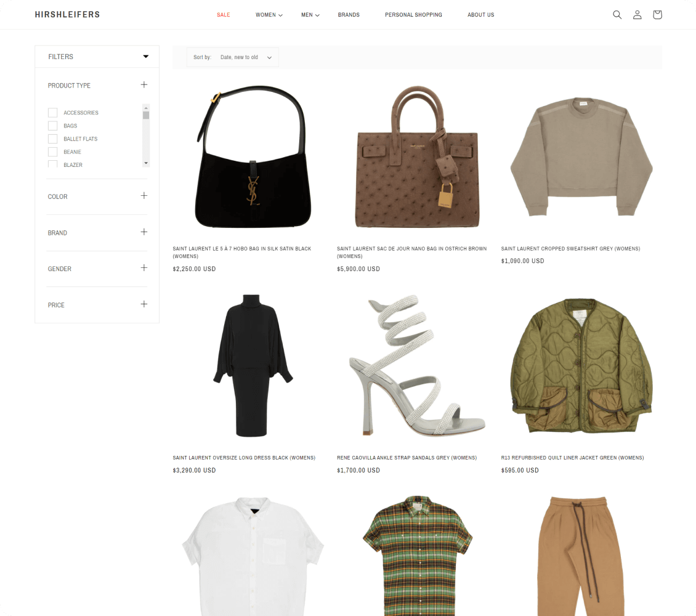This screenshot has width=696, height=616.
Task: Click plus icon beside Brand filter
Action: point(144,232)
